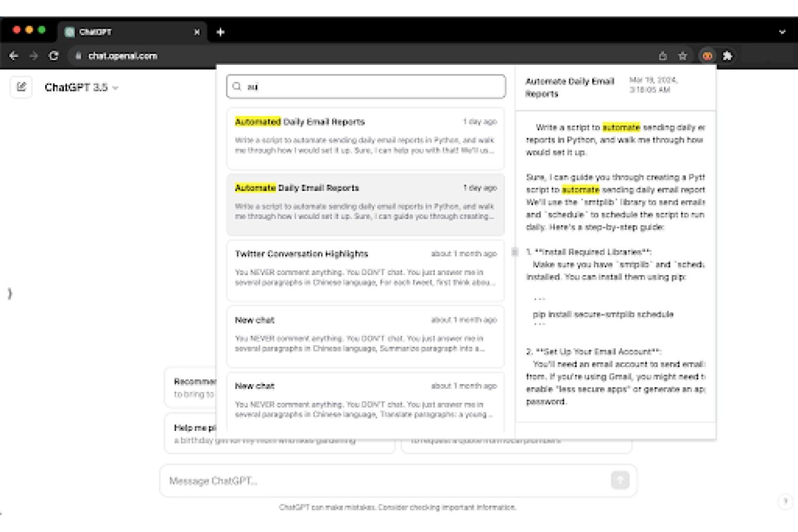Open the ChatGPT 3.5 model dropdown
Screen dimensions: 798x532
point(81,87)
